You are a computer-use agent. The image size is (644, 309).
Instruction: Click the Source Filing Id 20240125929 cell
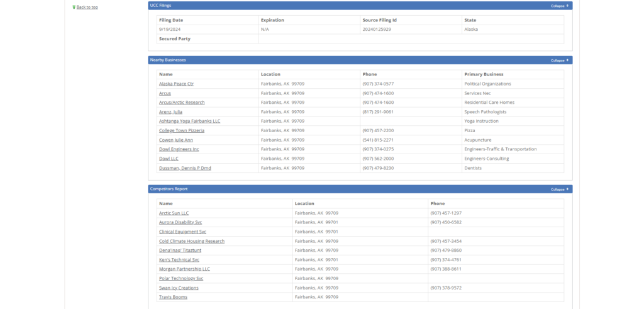coord(377,30)
